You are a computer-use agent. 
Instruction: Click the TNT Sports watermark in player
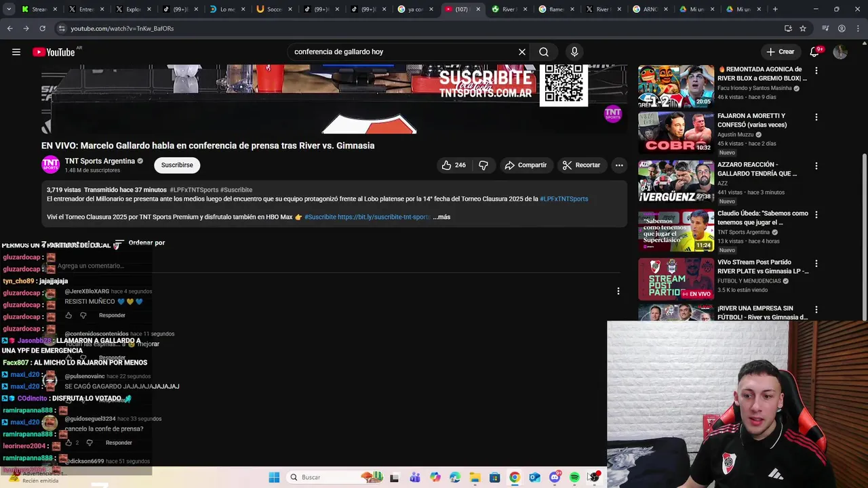(612, 114)
